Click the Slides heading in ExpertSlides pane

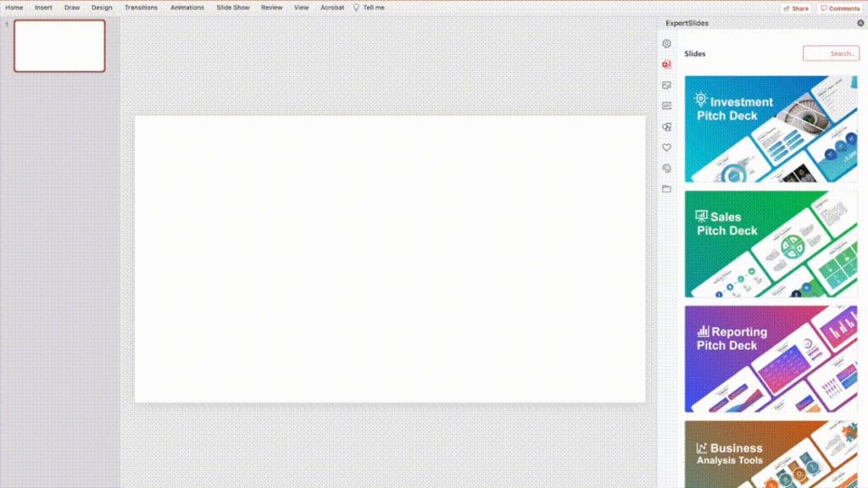point(695,53)
